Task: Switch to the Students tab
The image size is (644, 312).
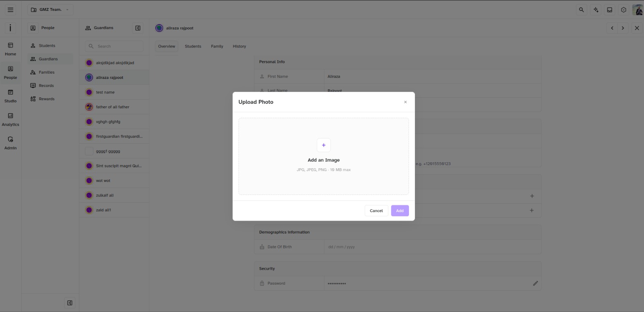Action: pyautogui.click(x=193, y=46)
